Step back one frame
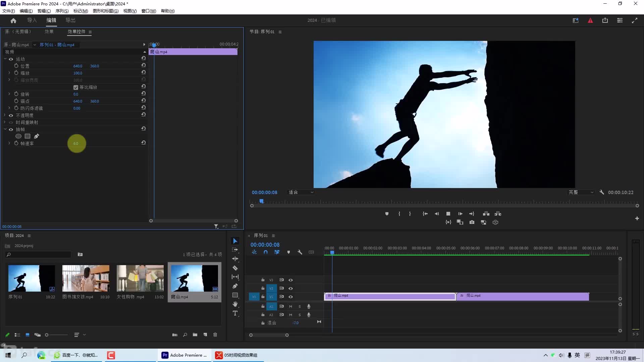The image size is (644, 362). pos(437,214)
